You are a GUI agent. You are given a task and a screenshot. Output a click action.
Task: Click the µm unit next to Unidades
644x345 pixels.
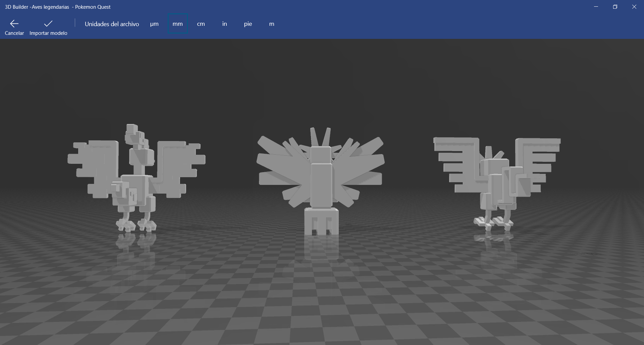click(154, 24)
